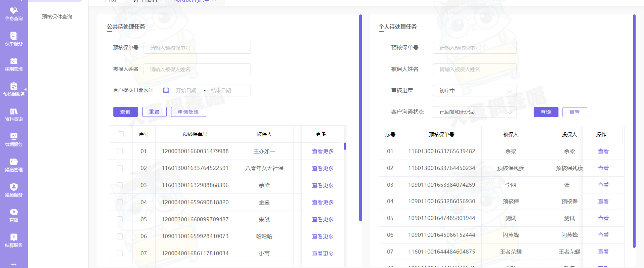Viewport: 644px width, 268px height.
Task: Collapse submenu with arrow beside 预核保服务
Action: tap(25, 89)
